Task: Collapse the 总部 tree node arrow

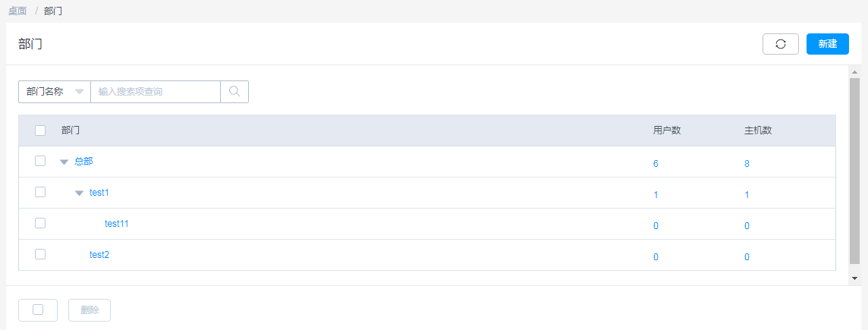Action: (64, 162)
